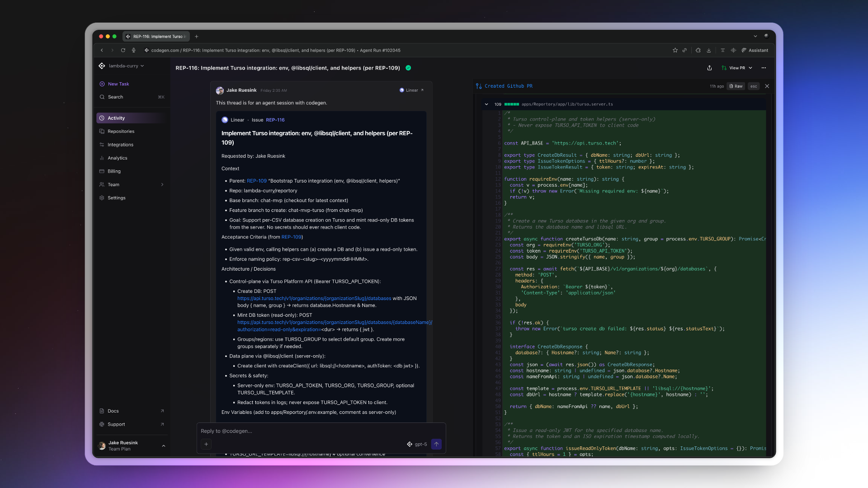This screenshot has height=488, width=868.
Task: Bookmark the page with the star icon
Action: (675, 50)
